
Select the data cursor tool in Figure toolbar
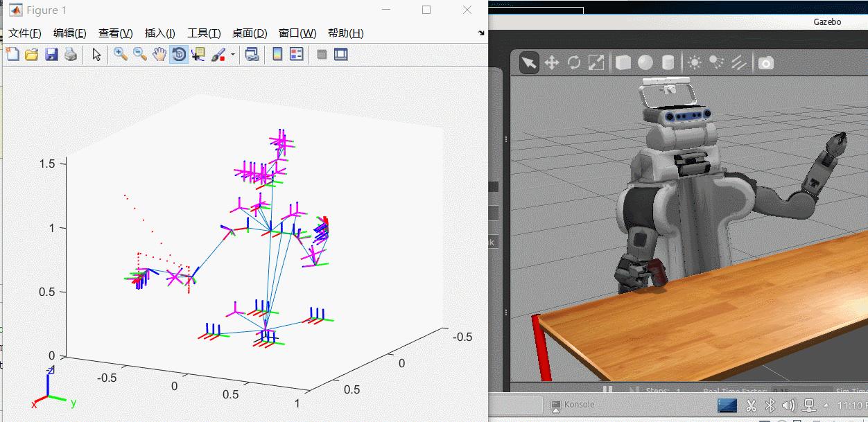point(198,54)
